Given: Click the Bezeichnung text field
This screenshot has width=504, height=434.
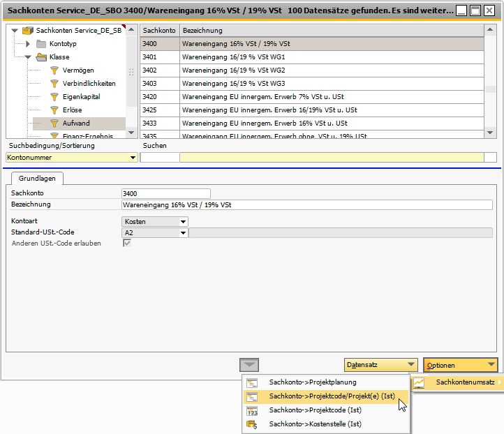Looking at the screenshot, I should (307, 205).
